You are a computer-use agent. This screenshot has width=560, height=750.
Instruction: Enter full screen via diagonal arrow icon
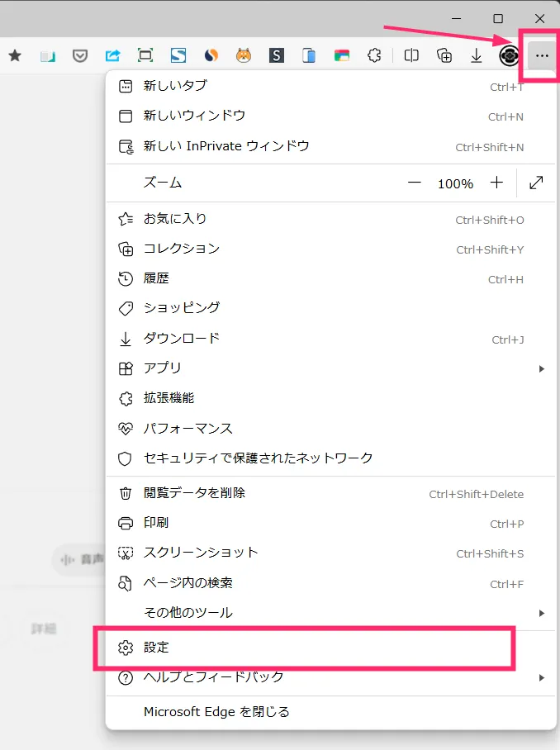click(x=536, y=183)
